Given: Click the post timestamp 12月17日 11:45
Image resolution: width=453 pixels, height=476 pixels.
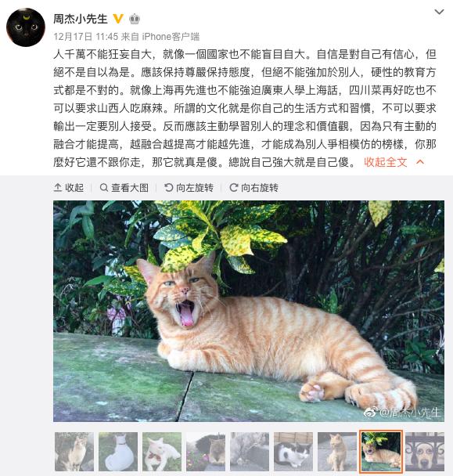Looking at the screenshot, I should 85,37.
